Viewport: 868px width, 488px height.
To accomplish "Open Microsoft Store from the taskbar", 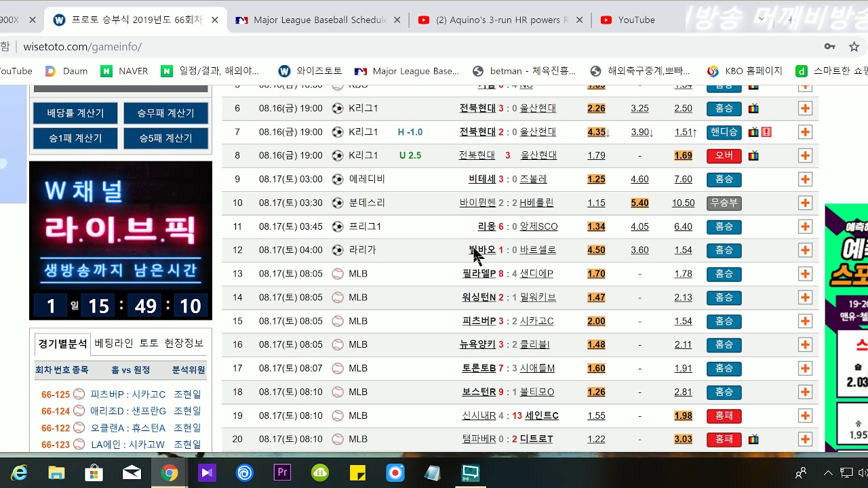I will coord(94,472).
